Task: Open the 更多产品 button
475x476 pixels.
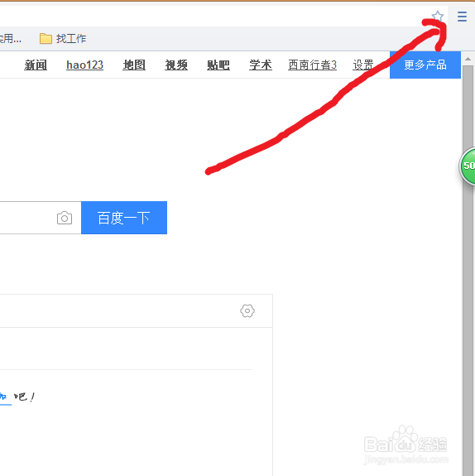Action: click(425, 65)
